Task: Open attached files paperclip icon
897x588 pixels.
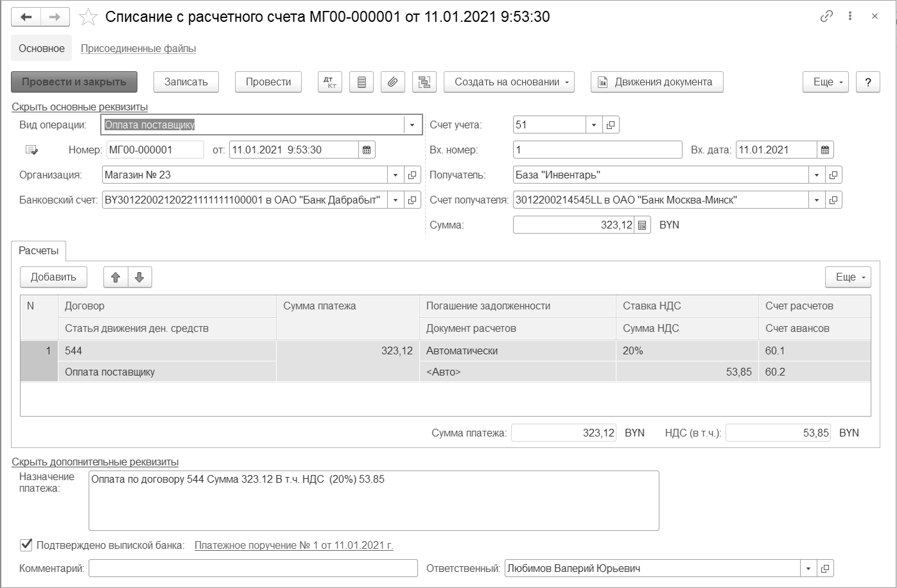Action: [393, 82]
